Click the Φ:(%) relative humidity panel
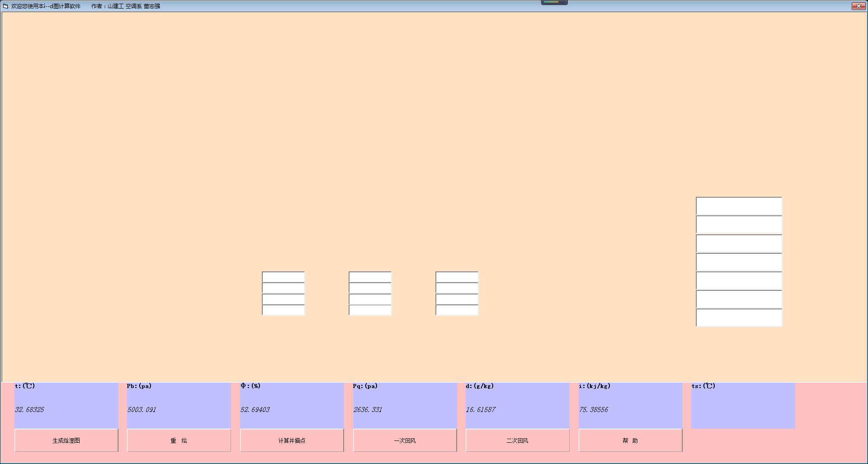Viewport: 868px width, 464px height. coord(292,406)
